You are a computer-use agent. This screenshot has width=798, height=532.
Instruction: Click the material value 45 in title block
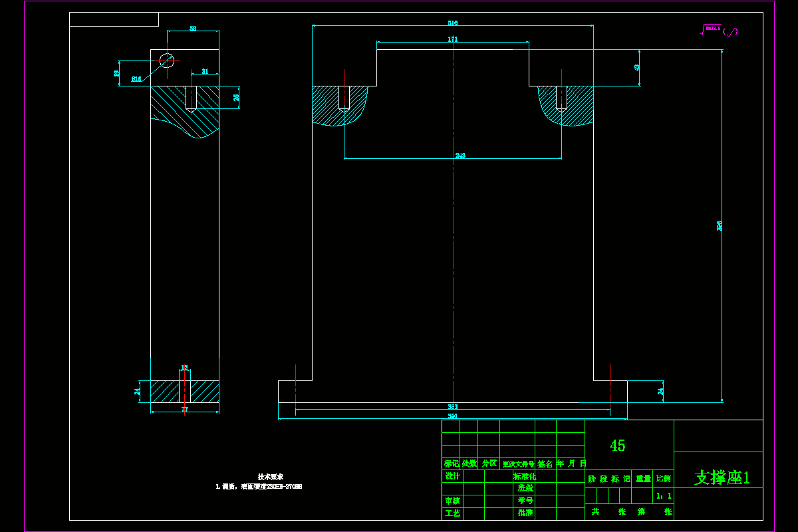point(617,446)
